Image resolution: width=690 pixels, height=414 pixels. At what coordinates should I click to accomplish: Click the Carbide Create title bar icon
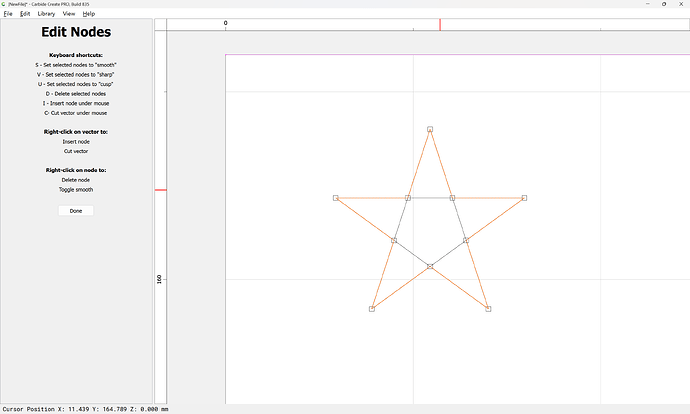coord(4,4)
